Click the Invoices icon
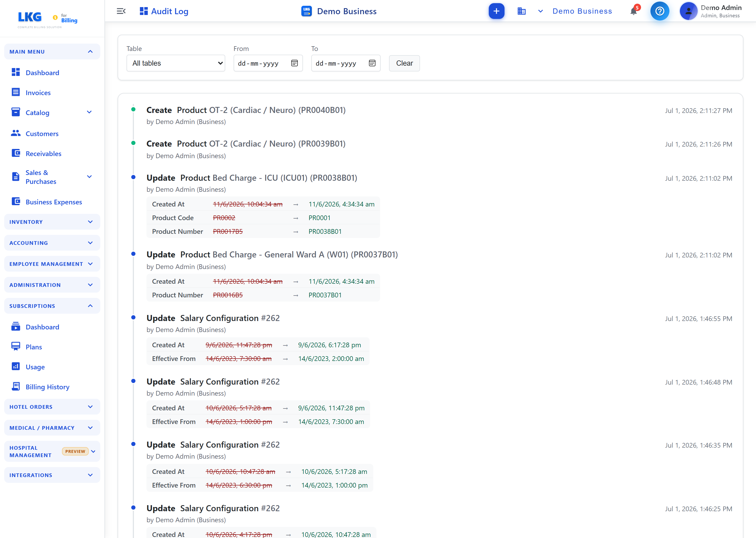This screenshot has width=756, height=538. click(15, 92)
